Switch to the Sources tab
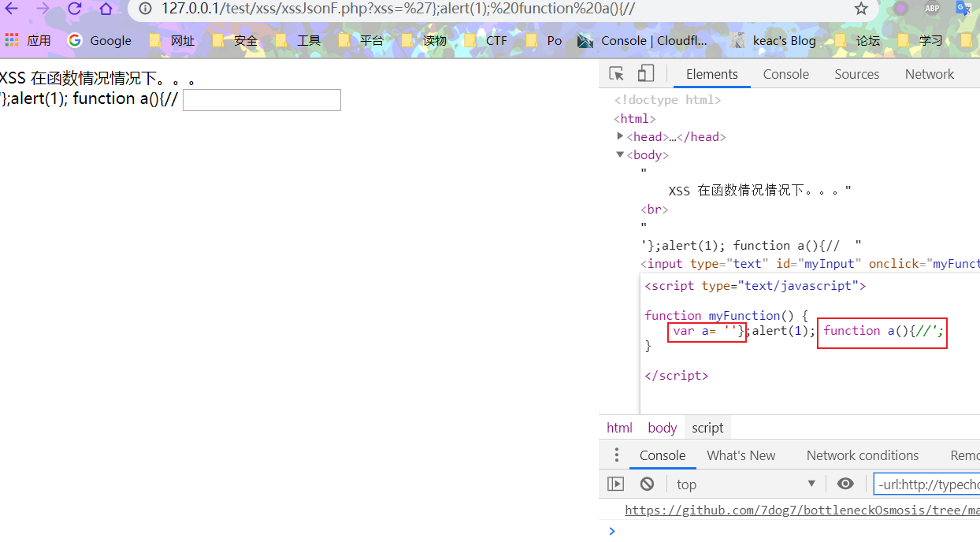The height and width of the screenshot is (542, 980). pyautogui.click(x=857, y=74)
